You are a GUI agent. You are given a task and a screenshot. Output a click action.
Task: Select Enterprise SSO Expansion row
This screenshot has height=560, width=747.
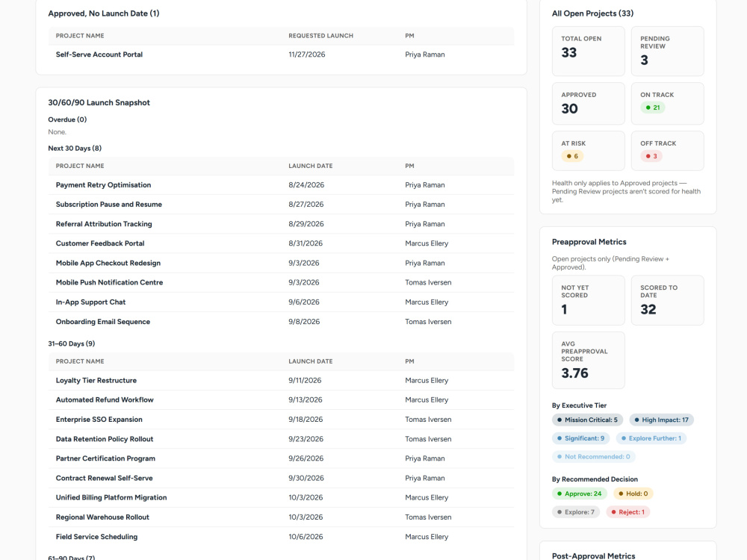pos(281,420)
